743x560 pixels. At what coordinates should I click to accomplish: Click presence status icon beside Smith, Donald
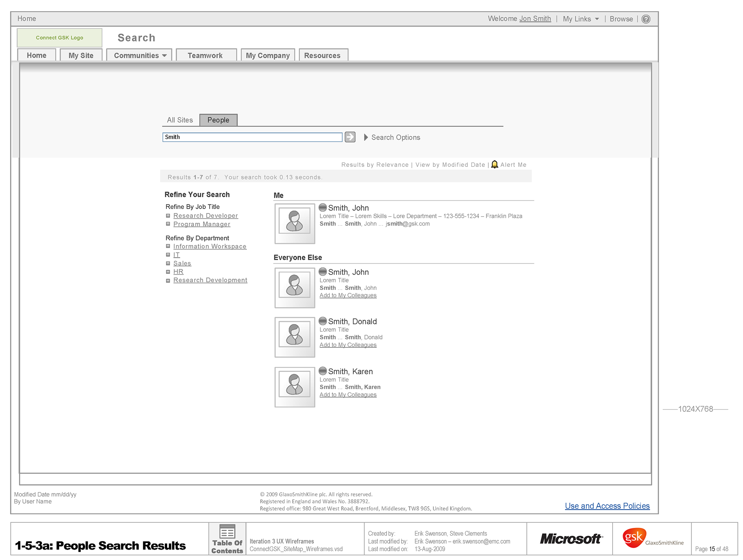323,321
